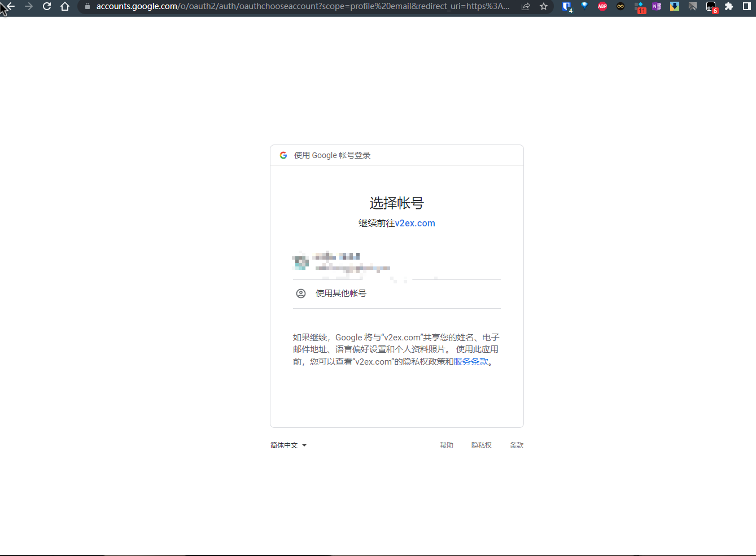The height and width of the screenshot is (556, 756).
Task: Open the 服务条款 terms link
Action: tap(471, 361)
